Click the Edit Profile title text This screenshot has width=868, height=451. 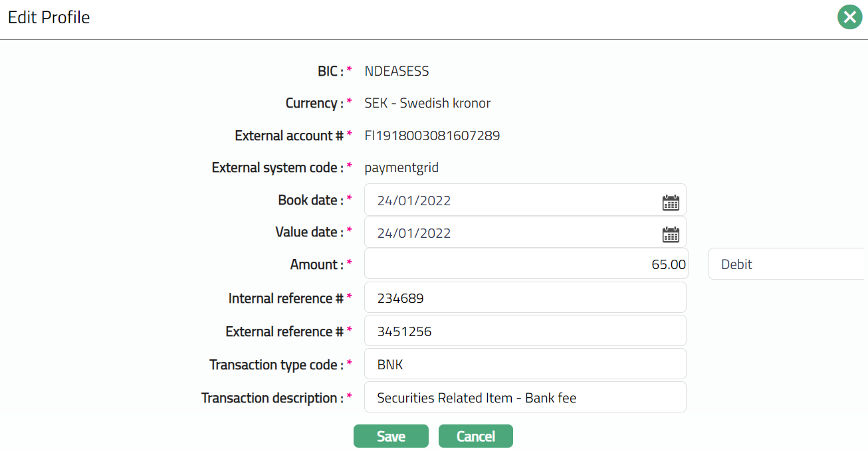pyautogui.click(x=49, y=17)
